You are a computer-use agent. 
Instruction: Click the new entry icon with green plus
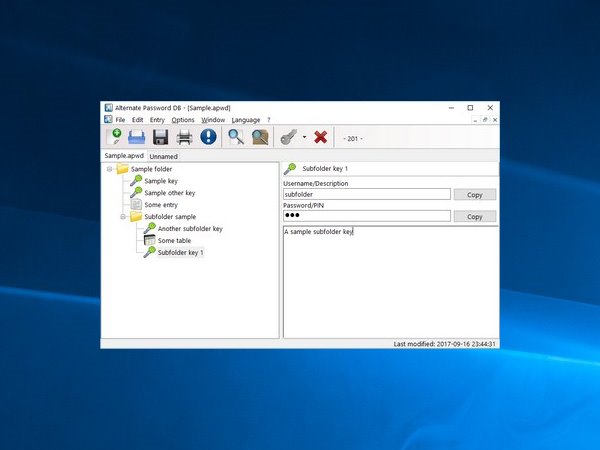click(114, 137)
